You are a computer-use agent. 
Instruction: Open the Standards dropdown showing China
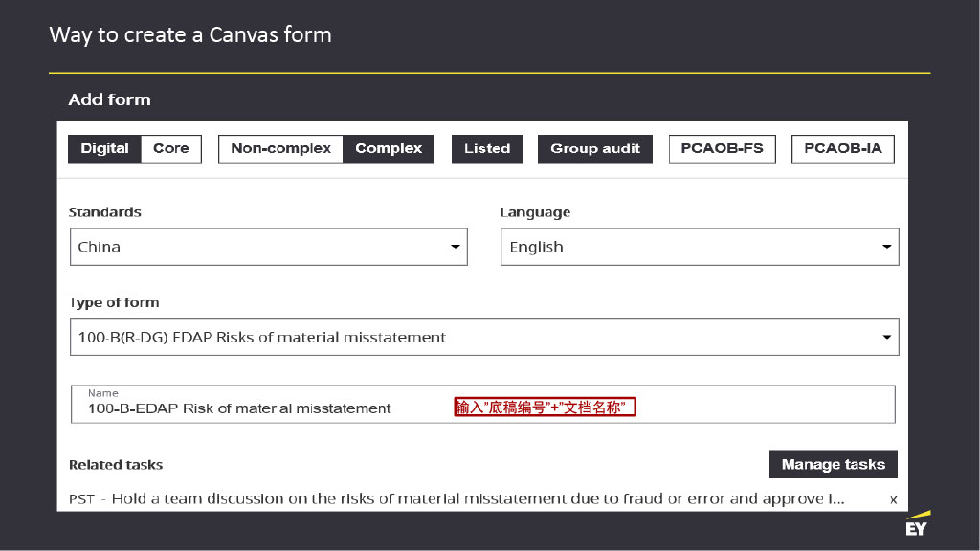[258, 247]
